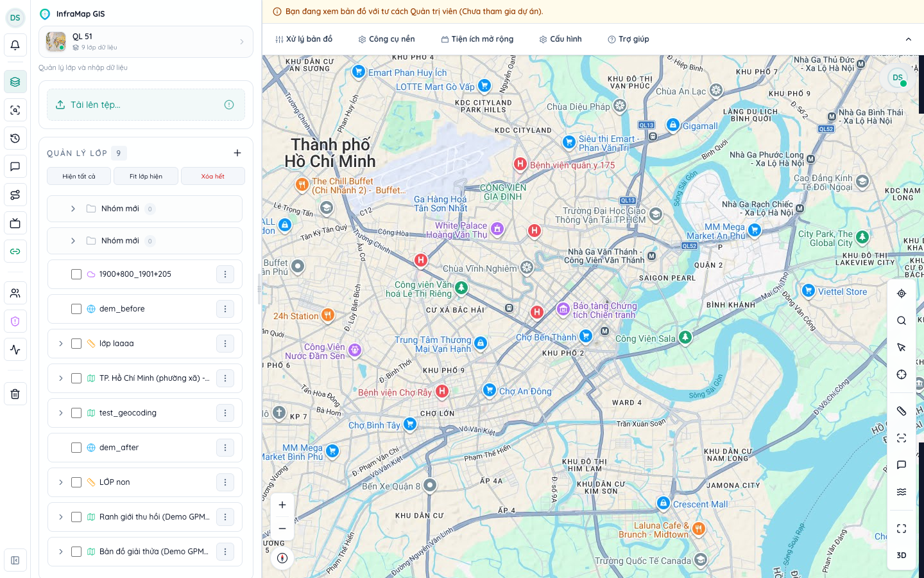924x578 pixels.
Task: Open the notifications bell icon
Action: 15,46
